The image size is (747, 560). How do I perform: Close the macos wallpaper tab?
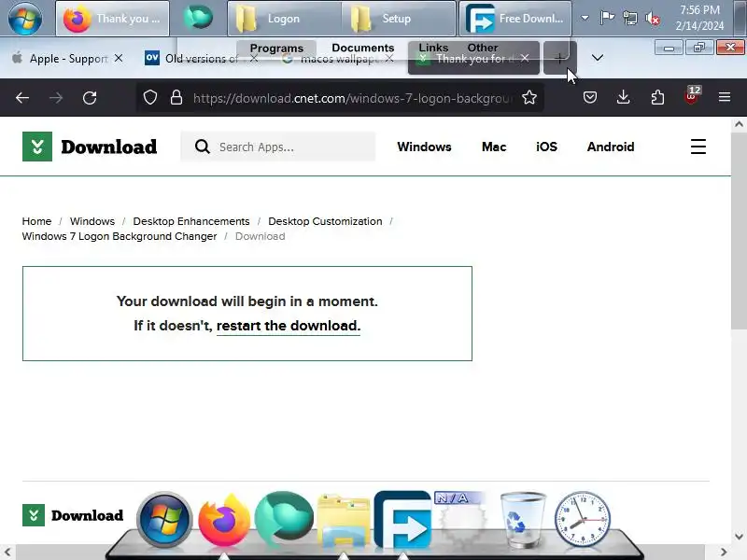[389, 58]
